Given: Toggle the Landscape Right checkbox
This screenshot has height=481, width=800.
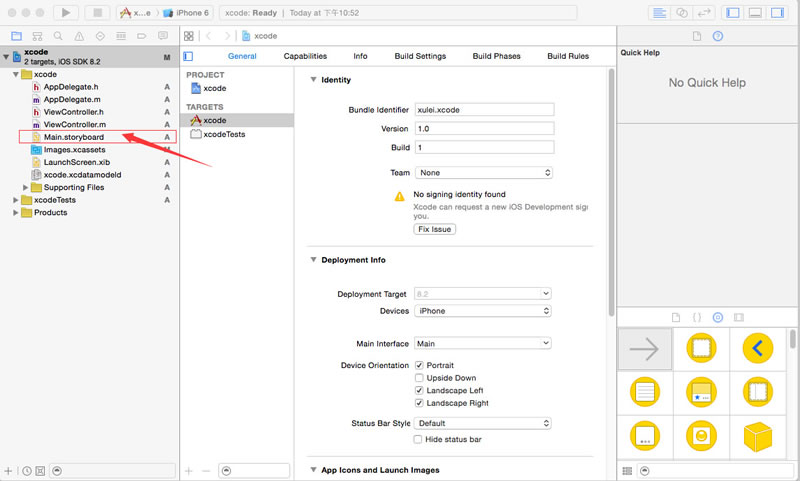Looking at the screenshot, I should click(x=419, y=403).
